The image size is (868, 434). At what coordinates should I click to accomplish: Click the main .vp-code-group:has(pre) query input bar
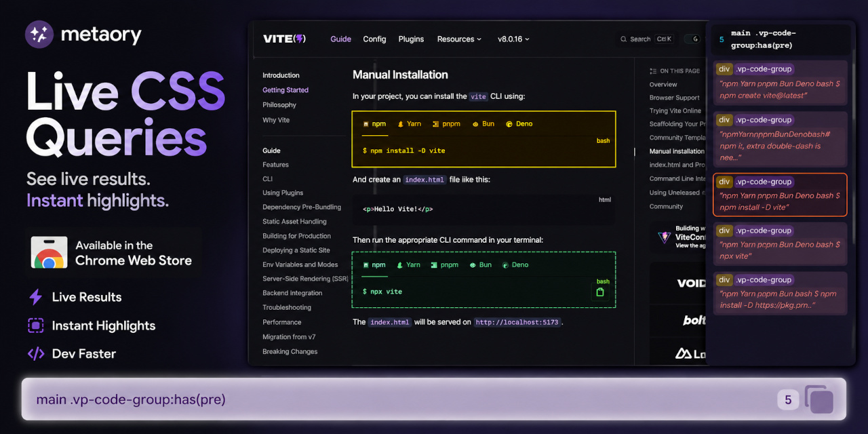[434, 399]
